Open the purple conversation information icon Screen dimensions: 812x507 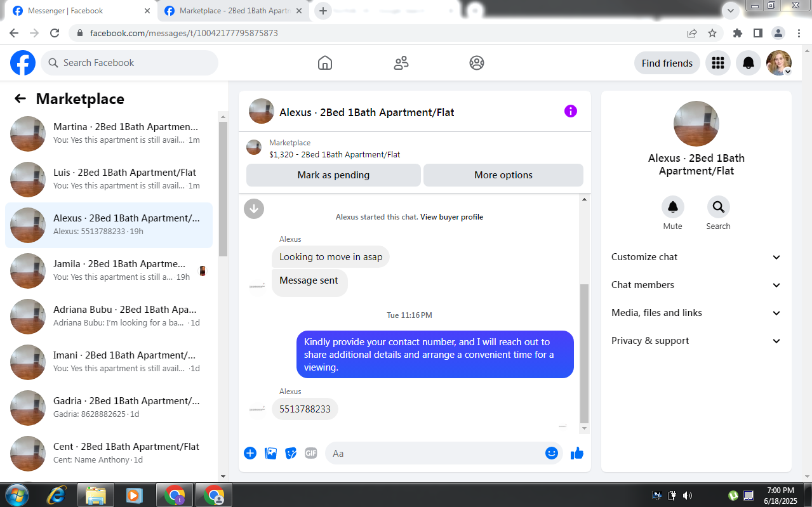pos(571,111)
